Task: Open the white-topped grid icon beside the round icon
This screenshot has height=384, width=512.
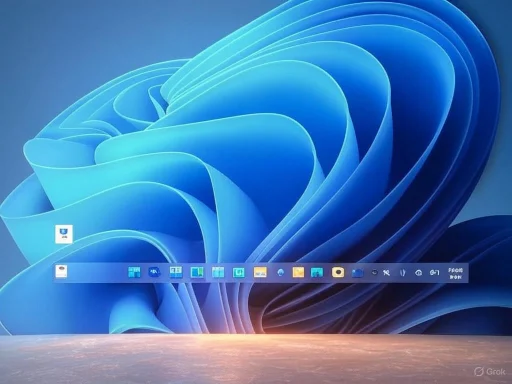Action: pyautogui.click(x=176, y=272)
